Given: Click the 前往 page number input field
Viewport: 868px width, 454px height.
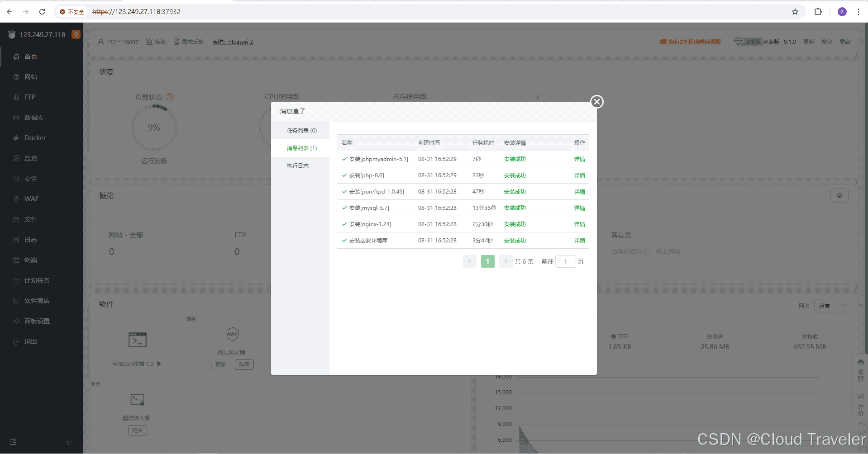Looking at the screenshot, I should click(565, 261).
